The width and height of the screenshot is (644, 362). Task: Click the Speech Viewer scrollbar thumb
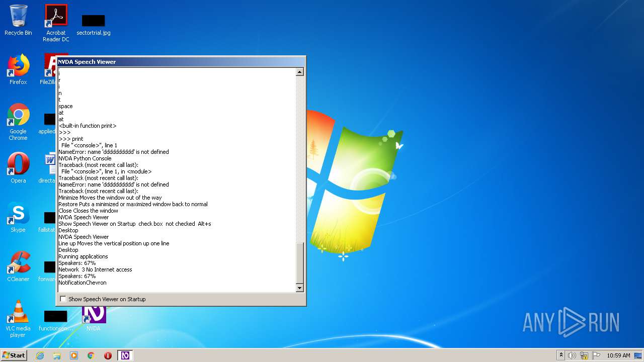[x=300, y=263]
